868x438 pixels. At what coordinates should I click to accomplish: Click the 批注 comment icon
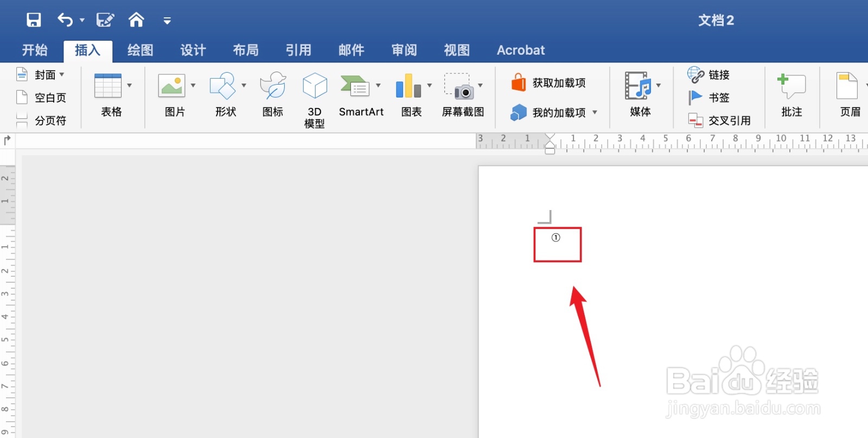(792, 86)
